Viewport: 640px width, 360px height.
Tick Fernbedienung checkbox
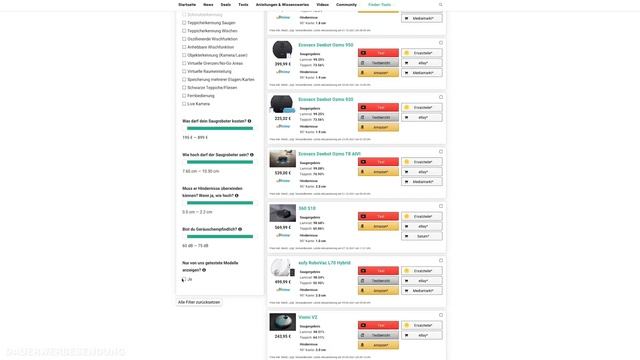point(184,96)
